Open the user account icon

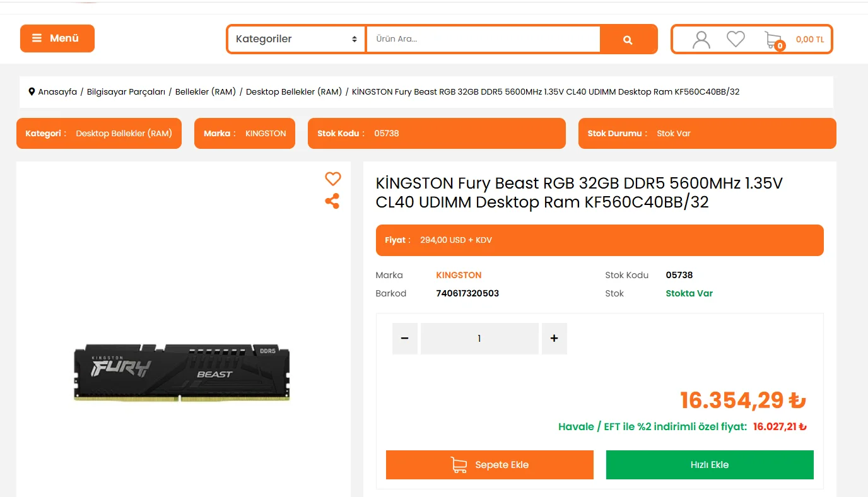(701, 39)
